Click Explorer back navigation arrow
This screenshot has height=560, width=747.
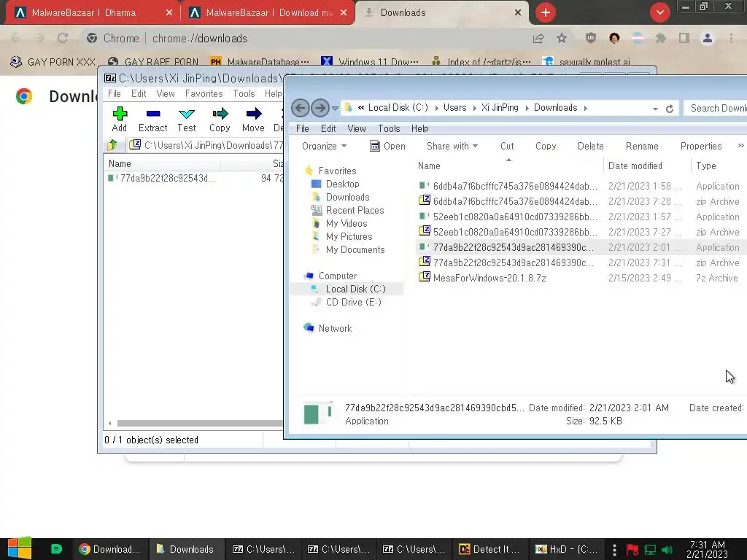(x=300, y=108)
